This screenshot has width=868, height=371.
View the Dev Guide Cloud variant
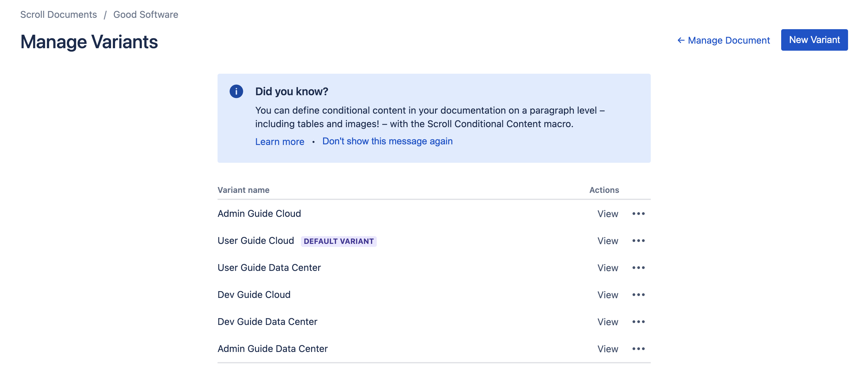pos(608,295)
